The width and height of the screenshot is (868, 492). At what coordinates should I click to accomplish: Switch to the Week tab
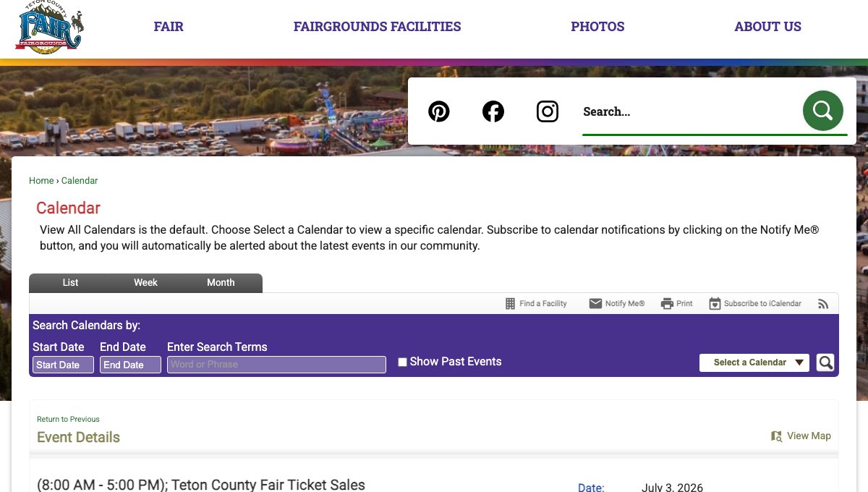[145, 283]
